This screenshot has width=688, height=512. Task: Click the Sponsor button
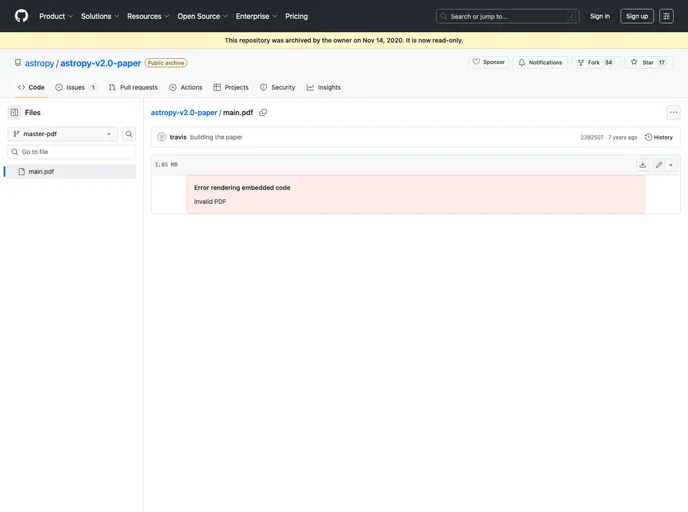tap(489, 62)
